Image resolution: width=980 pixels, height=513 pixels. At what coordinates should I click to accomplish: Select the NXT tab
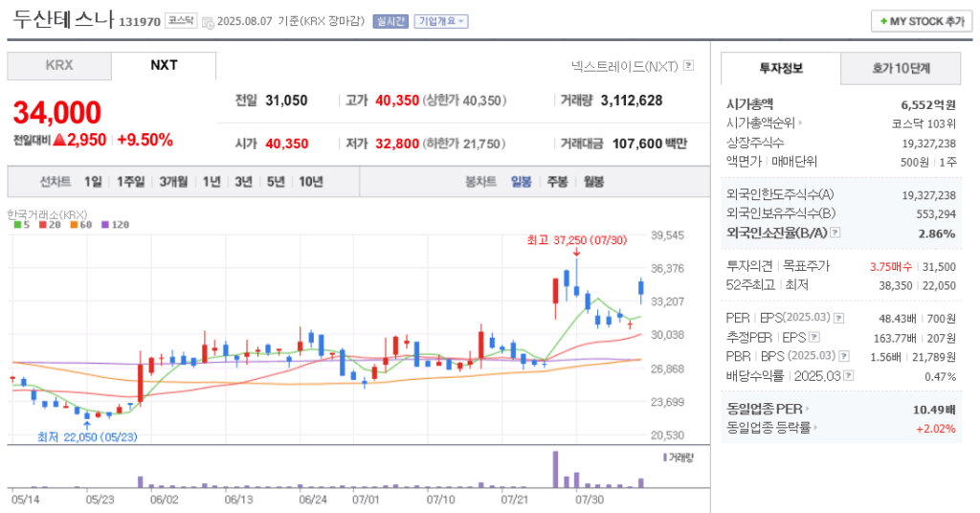(164, 66)
